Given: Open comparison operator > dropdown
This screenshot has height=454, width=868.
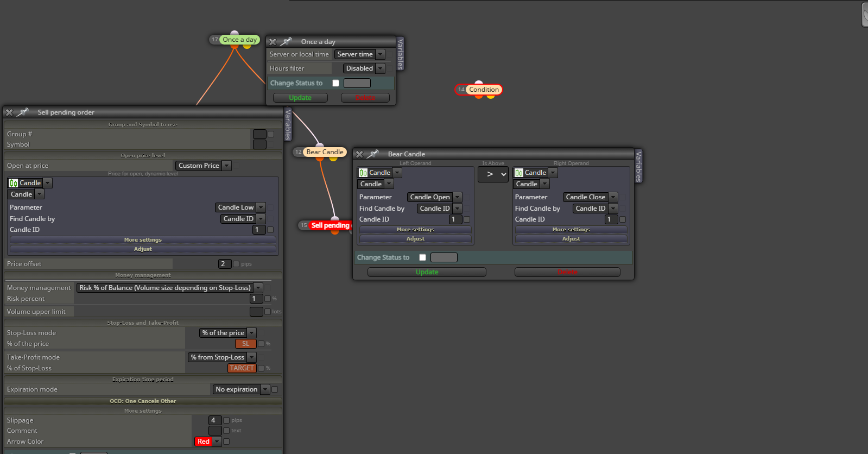Looking at the screenshot, I should [493, 174].
